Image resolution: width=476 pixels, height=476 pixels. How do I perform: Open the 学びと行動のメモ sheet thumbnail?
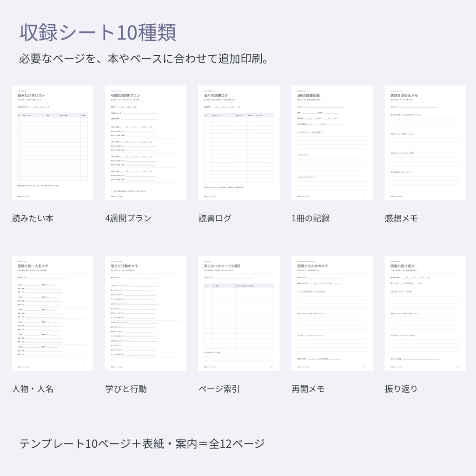(145, 313)
